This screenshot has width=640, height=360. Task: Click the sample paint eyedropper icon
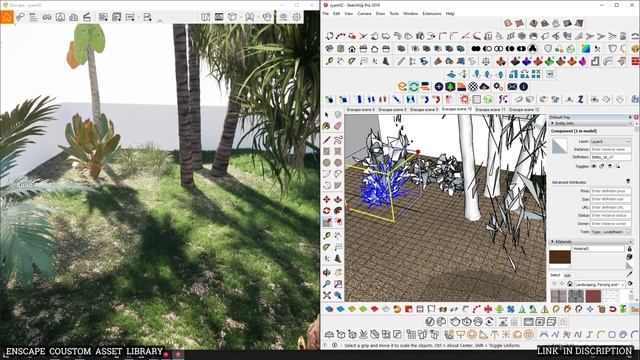pos(630,274)
